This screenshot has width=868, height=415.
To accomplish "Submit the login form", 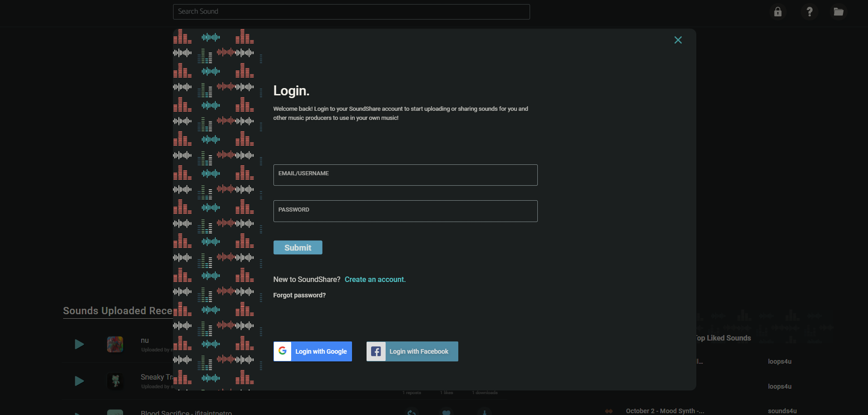I will coord(298,247).
